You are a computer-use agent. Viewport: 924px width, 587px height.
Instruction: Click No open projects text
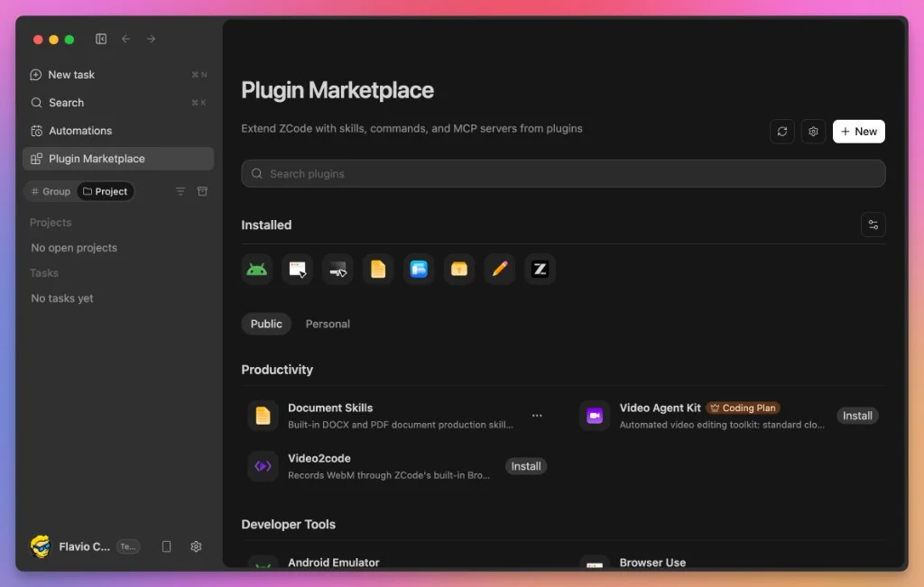pyautogui.click(x=74, y=248)
